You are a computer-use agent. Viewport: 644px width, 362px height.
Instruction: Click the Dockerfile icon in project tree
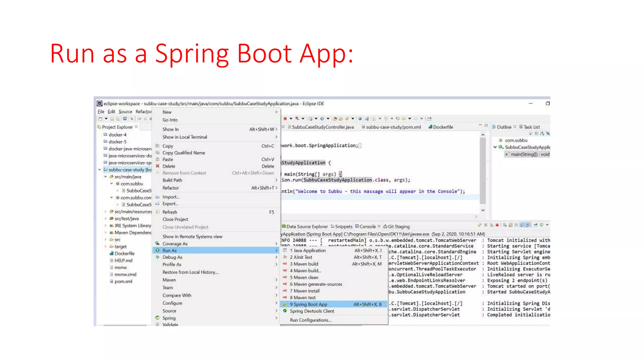(111, 253)
